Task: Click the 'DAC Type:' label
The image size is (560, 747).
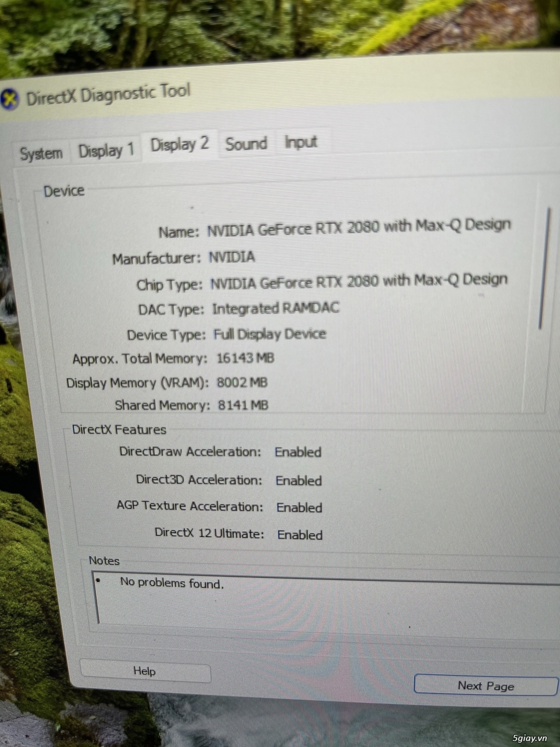Action: pyautogui.click(x=171, y=310)
